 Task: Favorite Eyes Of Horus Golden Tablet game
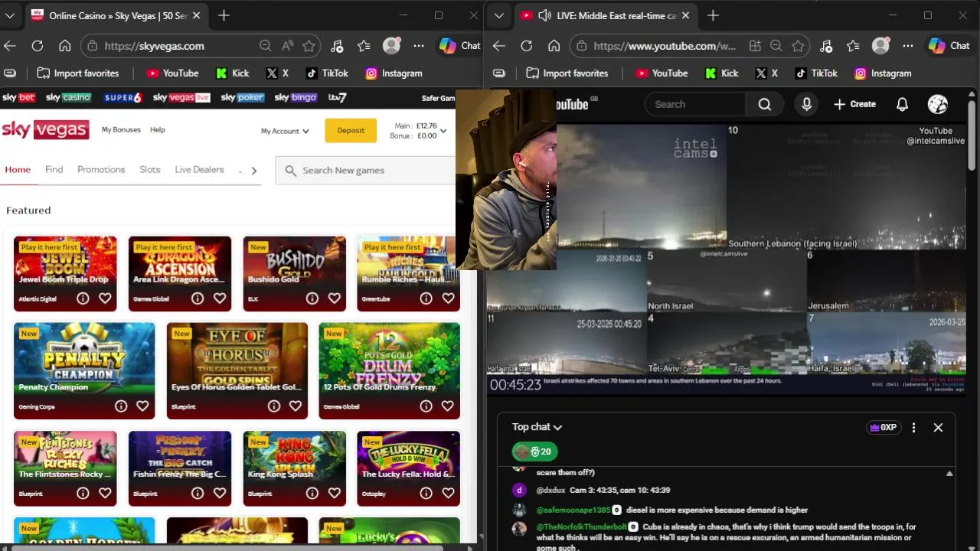tap(296, 406)
